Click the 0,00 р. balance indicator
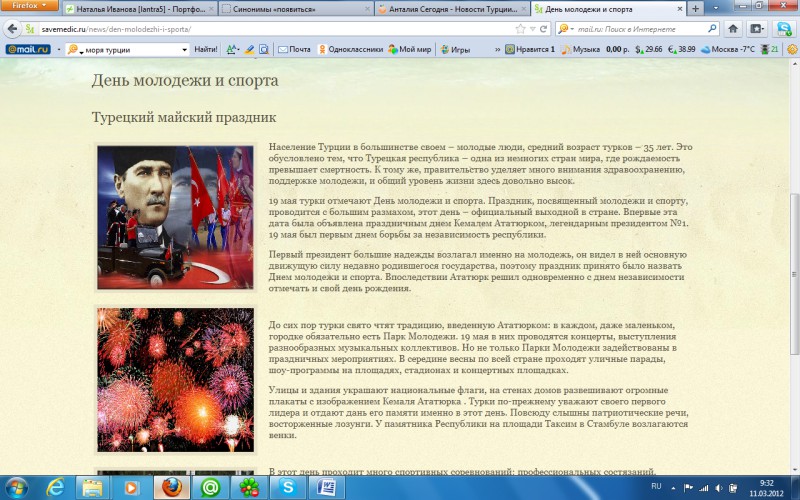The width and height of the screenshot is (800, 500). 617,49
